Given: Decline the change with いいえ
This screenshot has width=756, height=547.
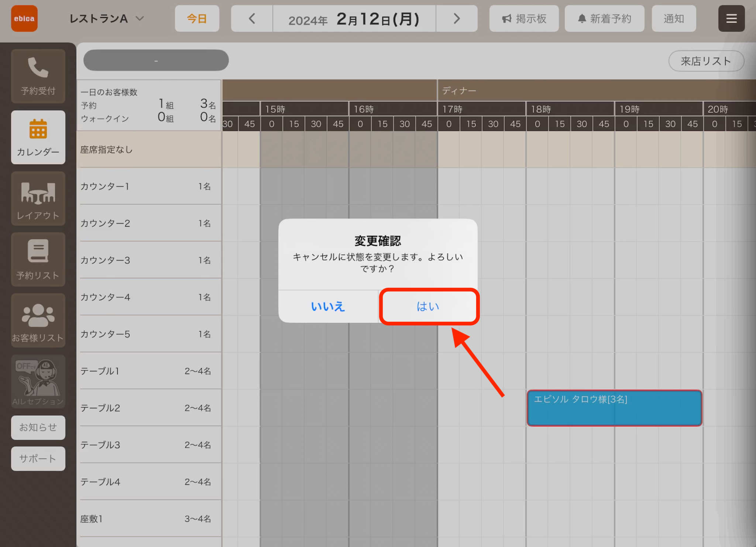Looking at the screenshot, I should (328, 306).
